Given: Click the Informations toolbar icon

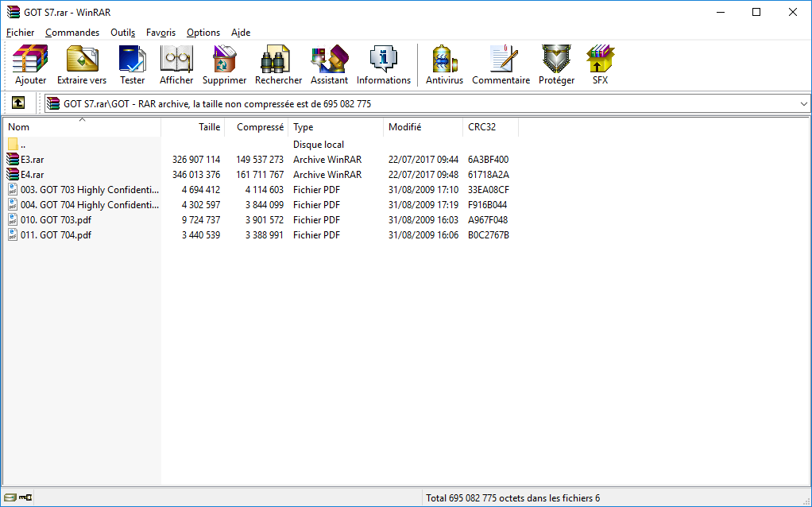Looking at the screenshot, I should tap(384, 59).
